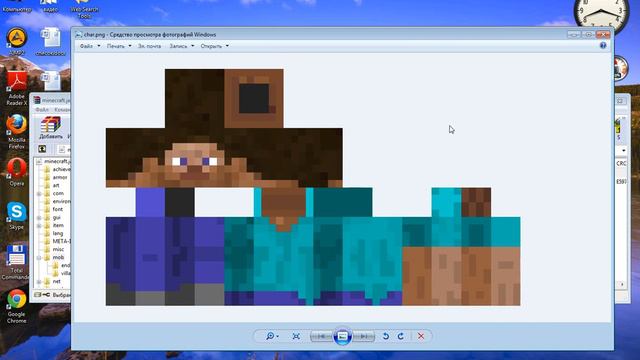Image resolution: width=640 pixels, height=360 pixels.
Task: Expand the net folder node
Action: point(39,282)
